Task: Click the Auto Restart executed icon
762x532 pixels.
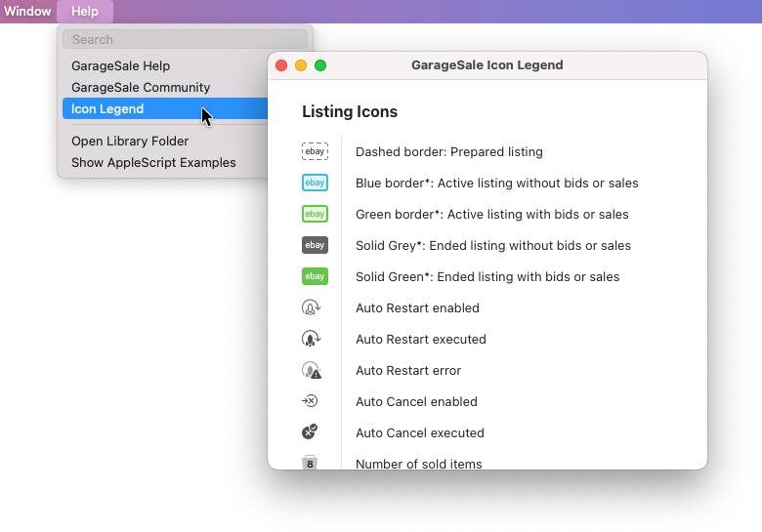Action: pyautogui.click(x=311, y=339)
